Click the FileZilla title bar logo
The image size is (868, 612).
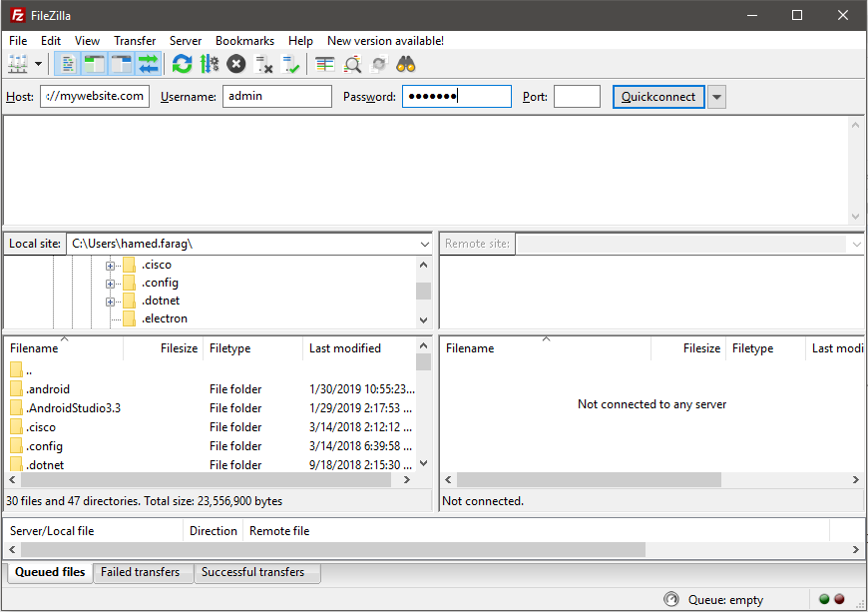coord(18,15)
